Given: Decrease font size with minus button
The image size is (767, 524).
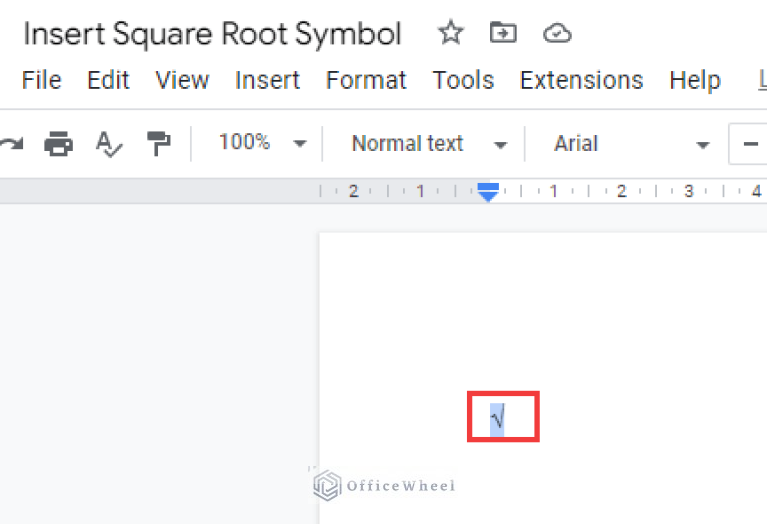Looking at the screenshot, I should coord(750,144).
